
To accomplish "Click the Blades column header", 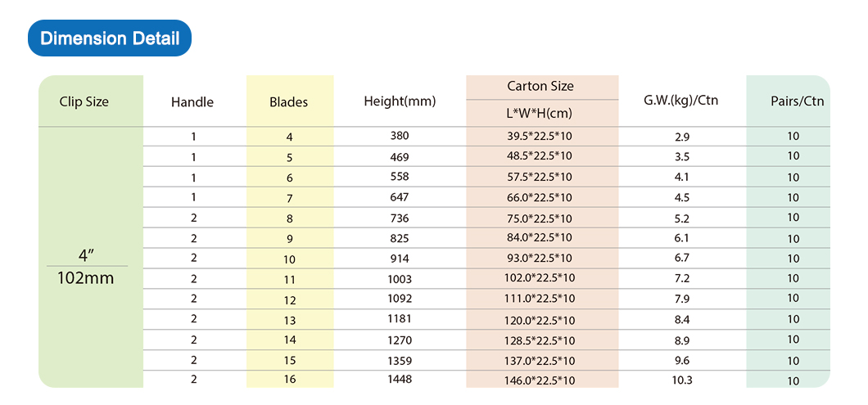I will pos(289,102).
